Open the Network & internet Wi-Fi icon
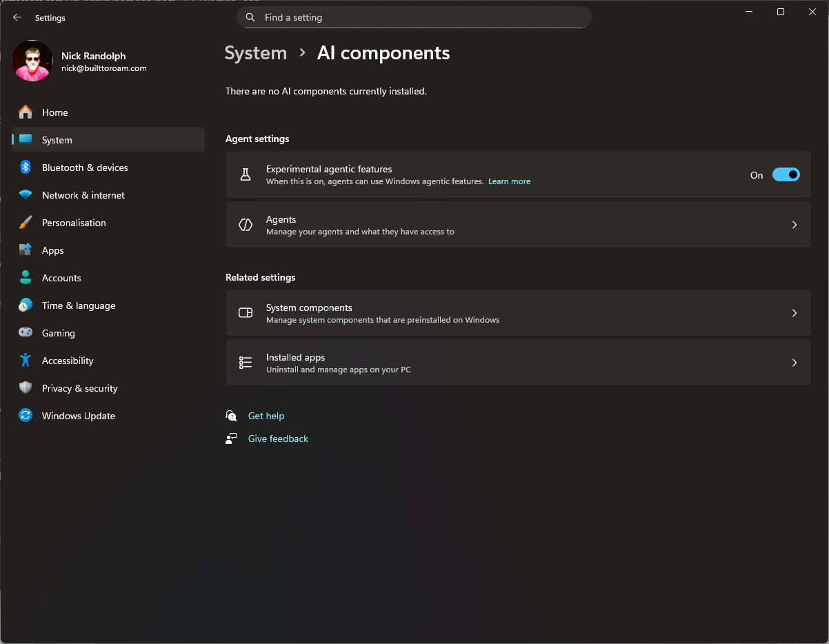This screenshot has height=644, width=829. click(x=26, y=195)
